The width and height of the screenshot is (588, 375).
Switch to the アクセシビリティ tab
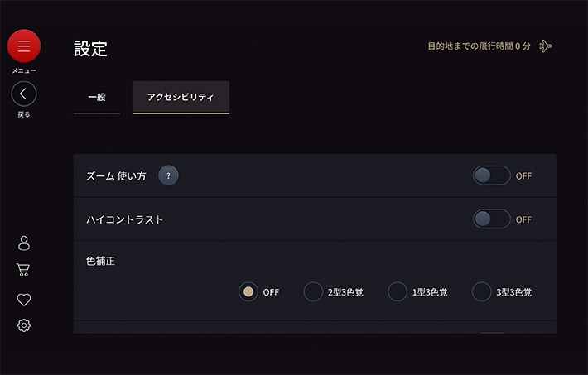181,98
